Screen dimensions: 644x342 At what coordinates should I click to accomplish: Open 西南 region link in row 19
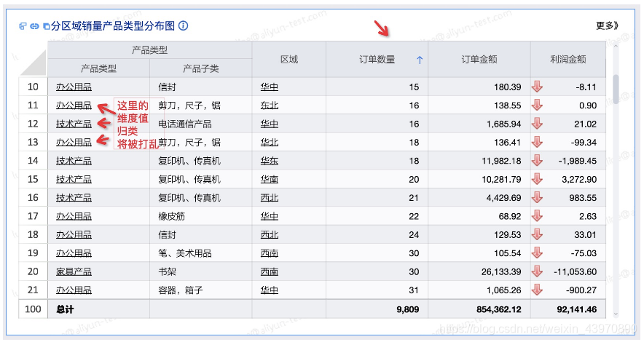[x=270, y=253]
